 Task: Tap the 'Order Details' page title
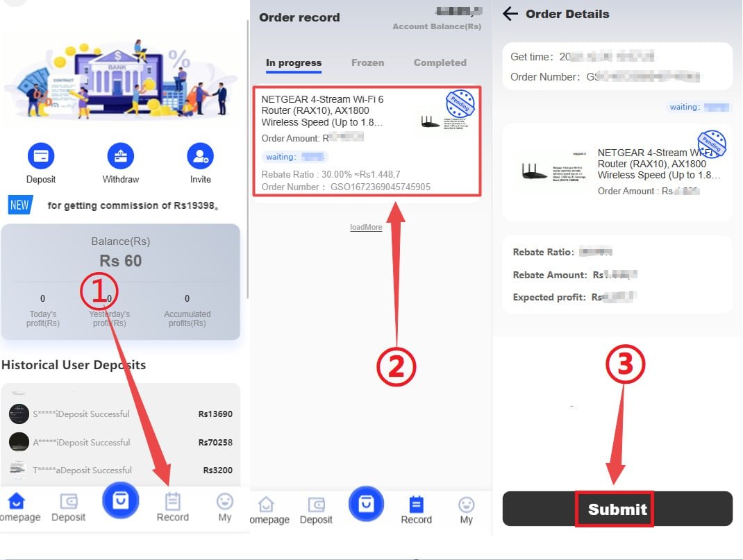tap(567, 14)
